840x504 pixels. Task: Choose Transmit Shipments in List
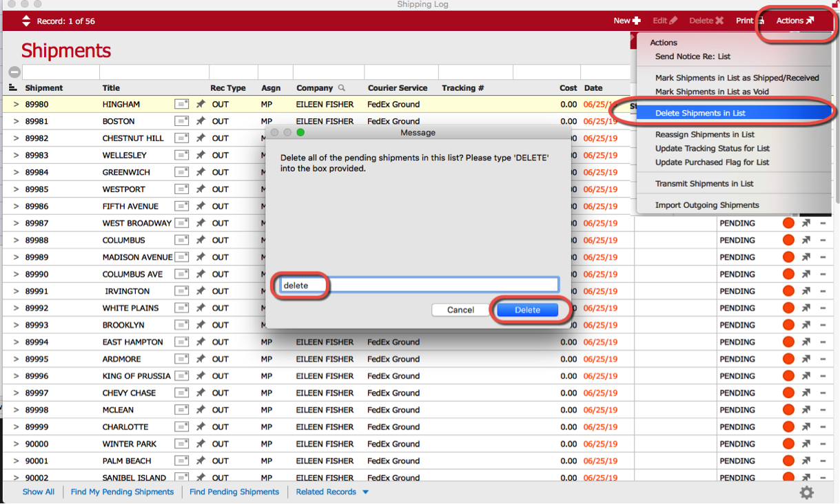704,183
